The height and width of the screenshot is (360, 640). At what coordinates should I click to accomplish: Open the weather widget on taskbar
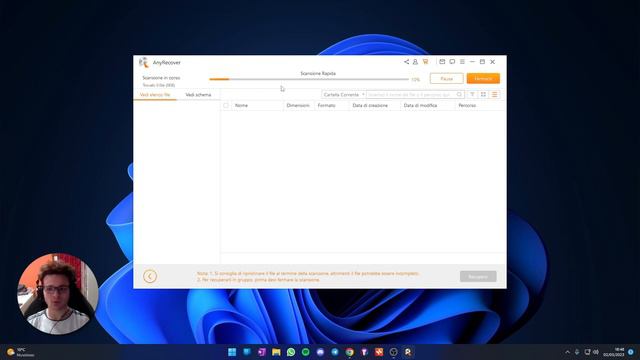pos(20,352)
